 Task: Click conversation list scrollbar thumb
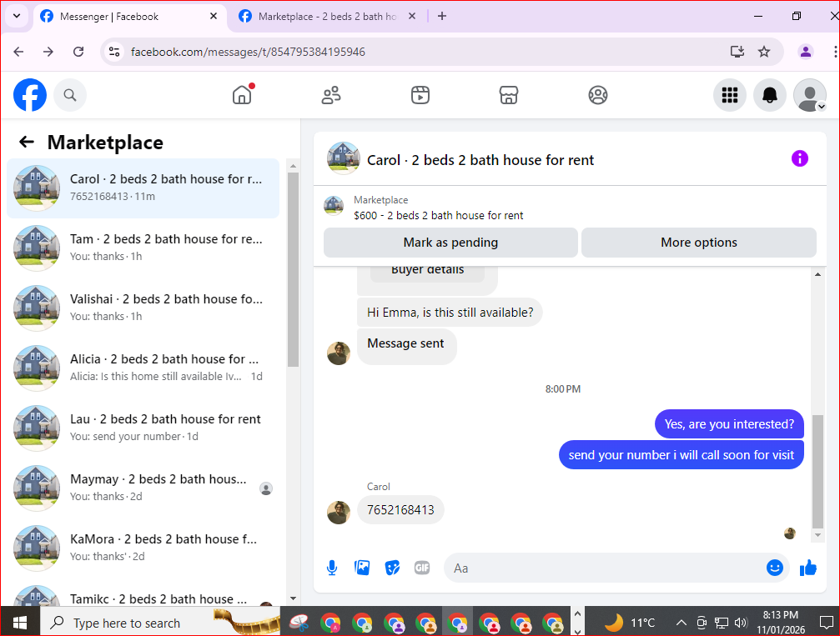pyautogui.click(x=293, y=269)
